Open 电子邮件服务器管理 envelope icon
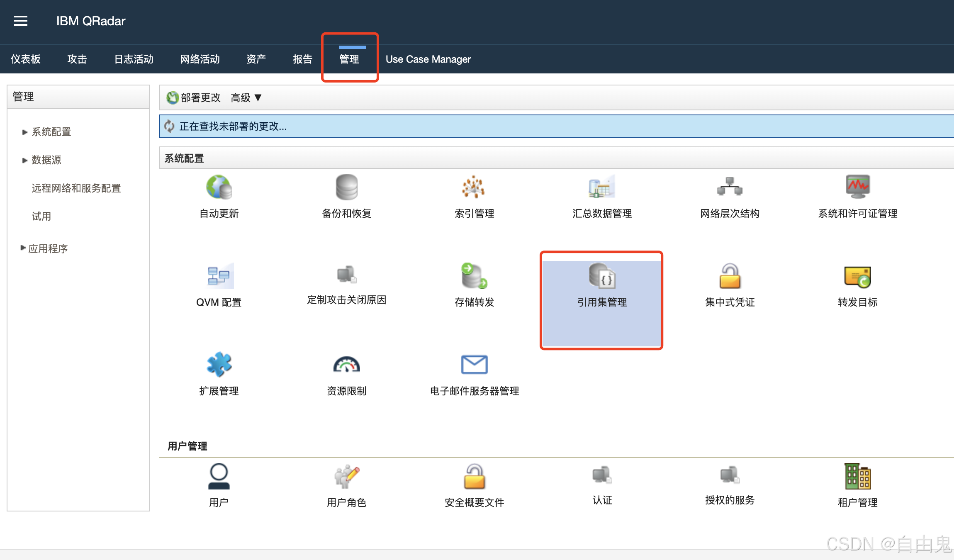 click(x=474, y=365)
